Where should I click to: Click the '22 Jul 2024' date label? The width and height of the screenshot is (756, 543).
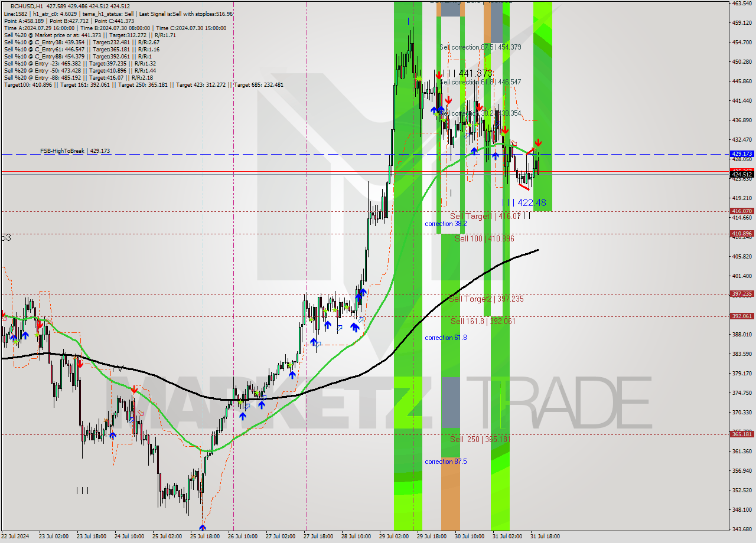pyautogui.click(x=15, y=537)
